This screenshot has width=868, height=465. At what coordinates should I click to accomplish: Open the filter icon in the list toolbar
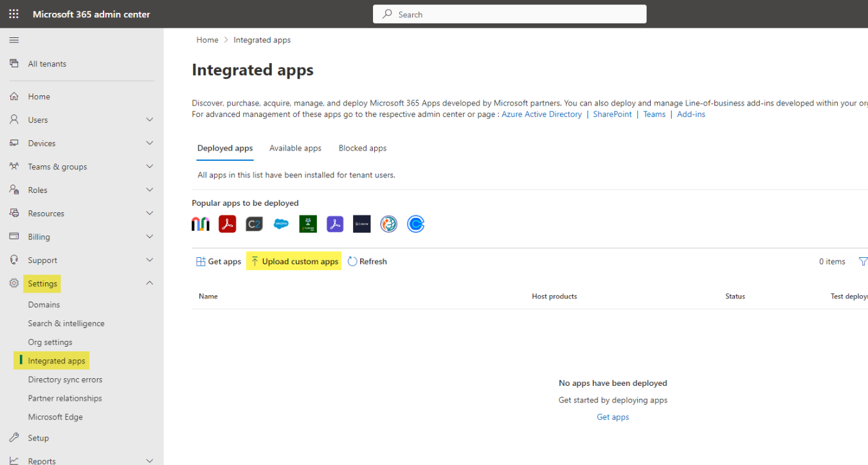pyautogui.click(x=863, y=261)
